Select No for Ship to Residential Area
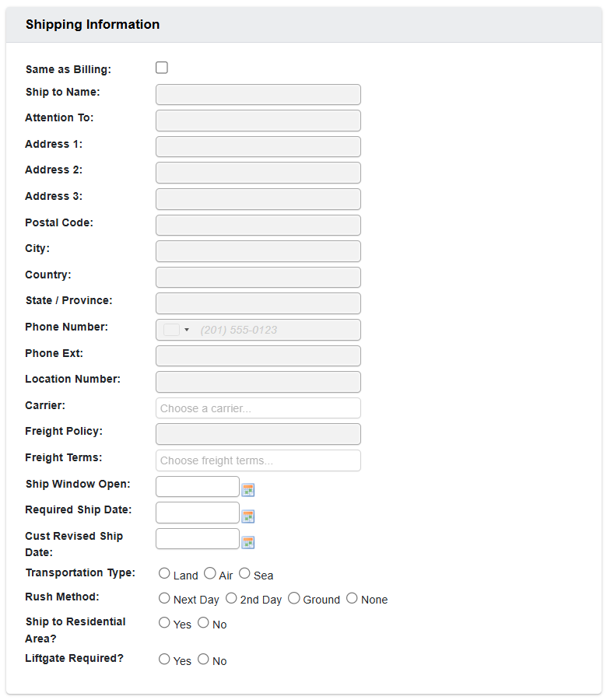The height and width of the screenshot is (700, 607). [202, 622]
